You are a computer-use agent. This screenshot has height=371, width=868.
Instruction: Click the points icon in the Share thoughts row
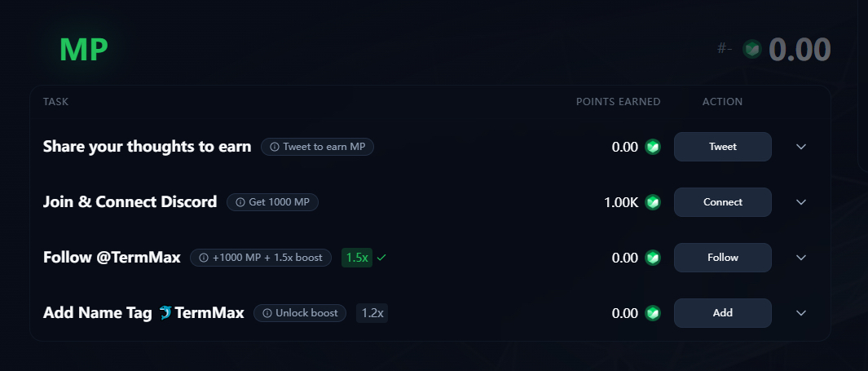652,147
